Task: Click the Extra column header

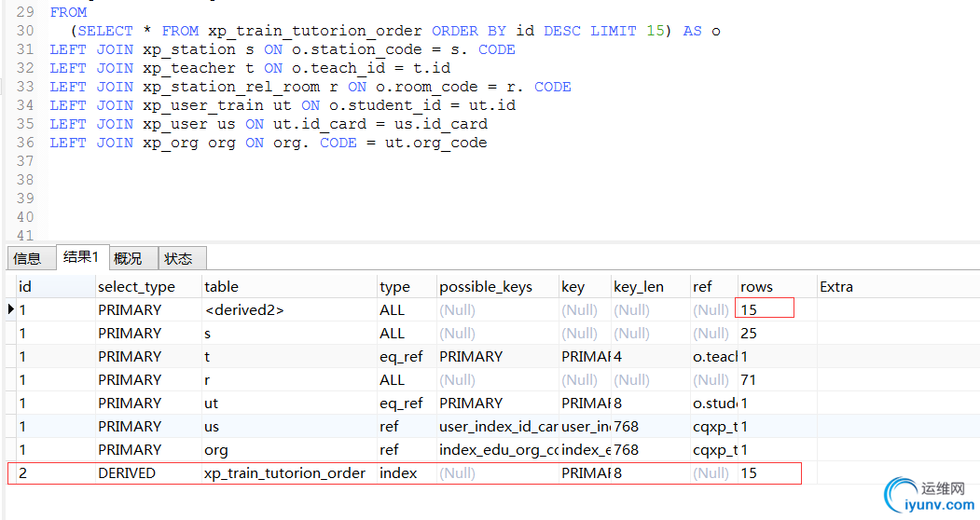Action: tap(836, 286)
